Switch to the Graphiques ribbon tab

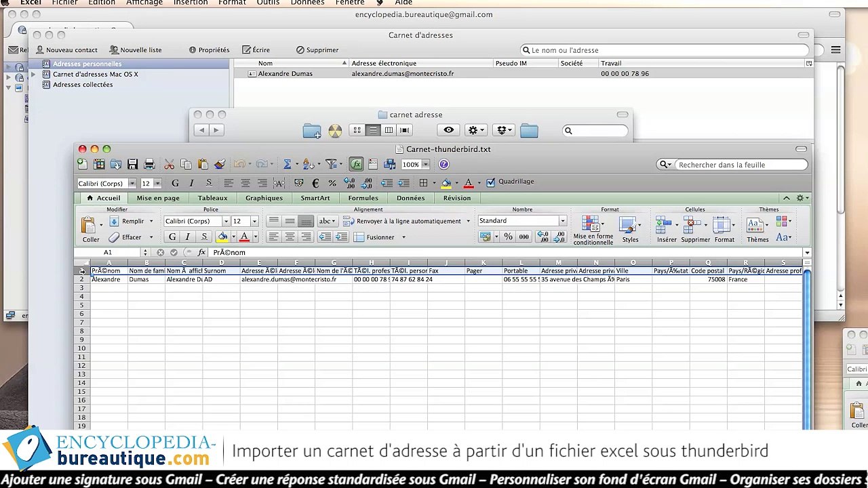pyautogui.click(x=264, y=198)
